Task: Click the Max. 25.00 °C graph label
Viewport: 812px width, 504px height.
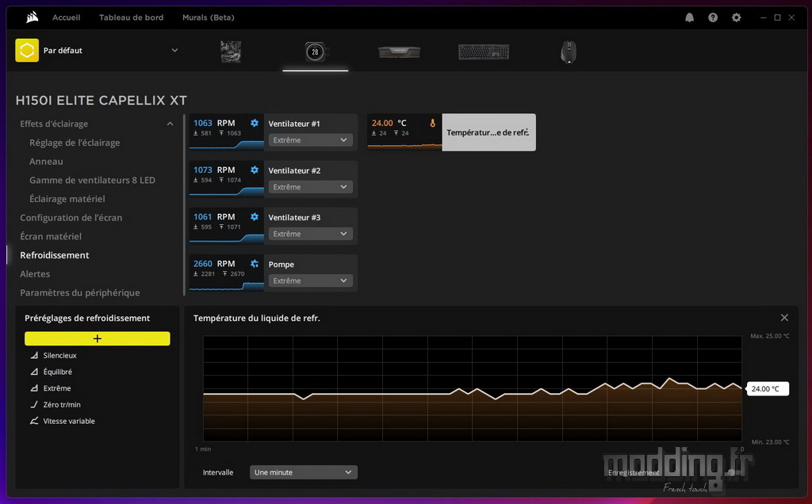Action: [769, 336]
